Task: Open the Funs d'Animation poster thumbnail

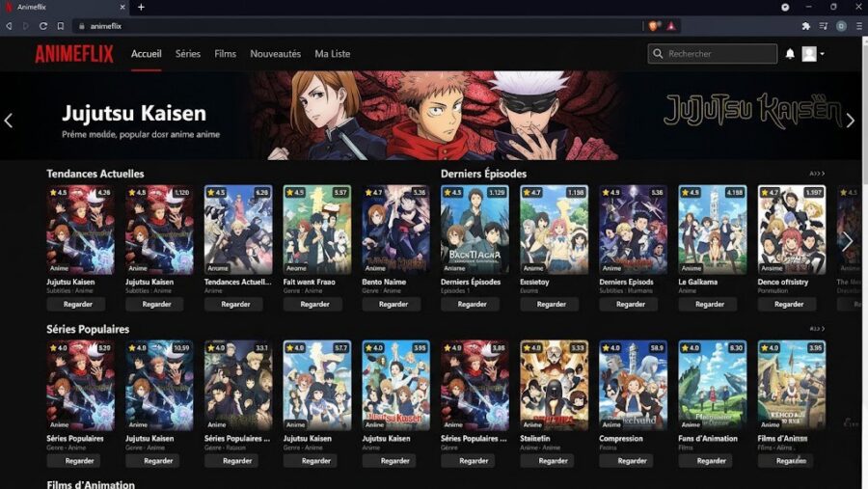Action: click(x=713, y=386)
